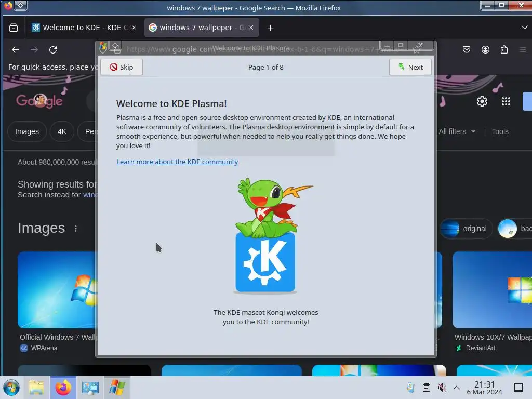Viewport: 532px width, 399px height.
Task: Toggle the pin button in Firefox title bar
Action: point(20,5)
